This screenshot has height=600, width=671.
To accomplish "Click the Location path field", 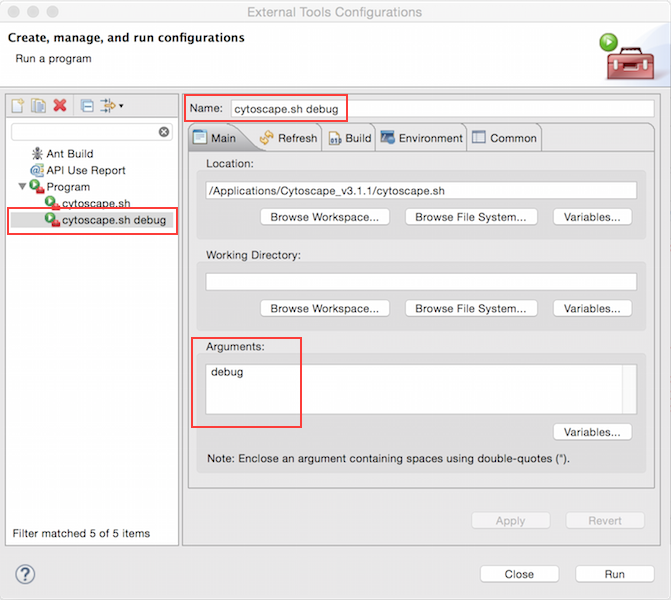I will point(421,190).
